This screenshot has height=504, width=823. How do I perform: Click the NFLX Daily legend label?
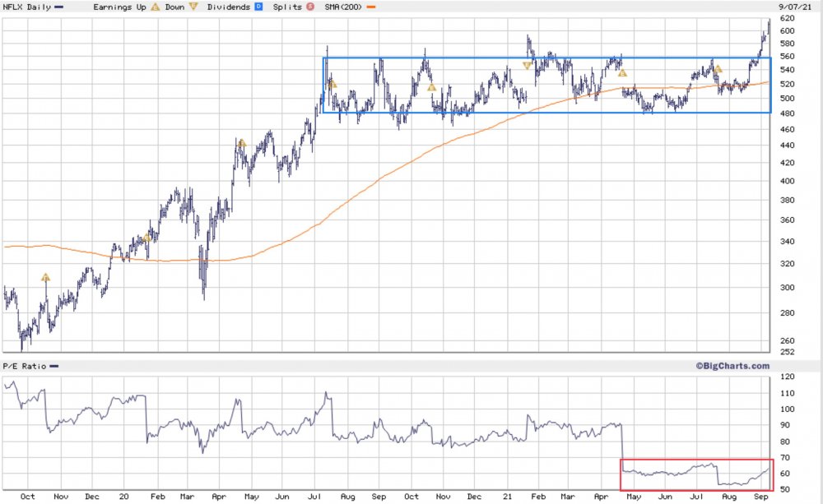(x=27, y=7)
